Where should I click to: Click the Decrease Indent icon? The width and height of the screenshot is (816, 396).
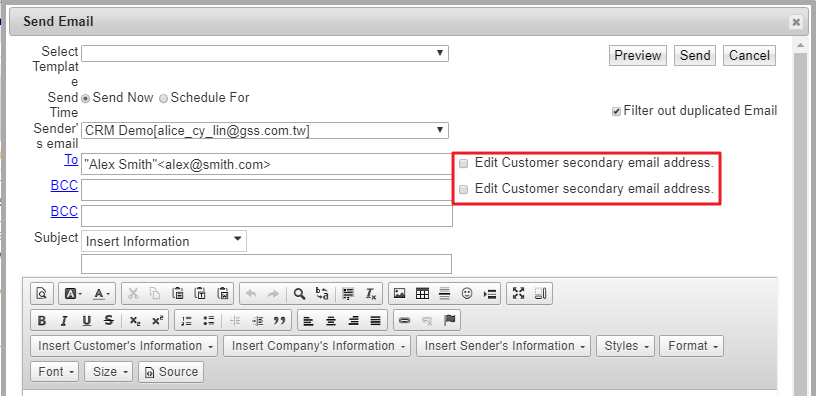pyautogui.click(x=235, y=321)
